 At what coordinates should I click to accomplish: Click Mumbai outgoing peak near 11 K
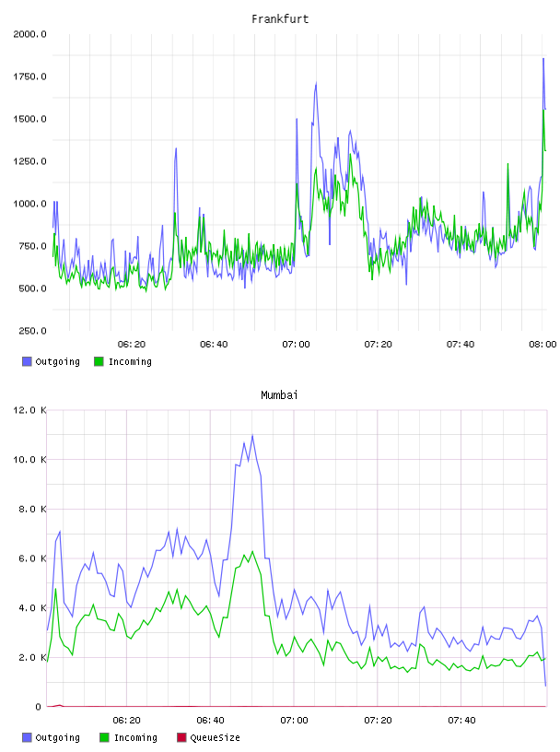pyautogui.click(x=252, y=436)
